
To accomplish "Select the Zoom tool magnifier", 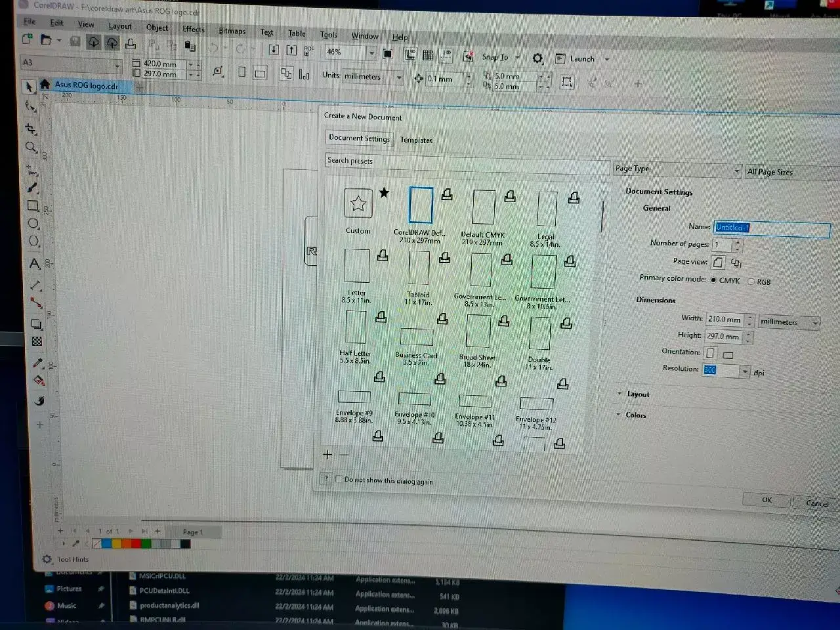I will pyautogui.click(x=31, y=148).
